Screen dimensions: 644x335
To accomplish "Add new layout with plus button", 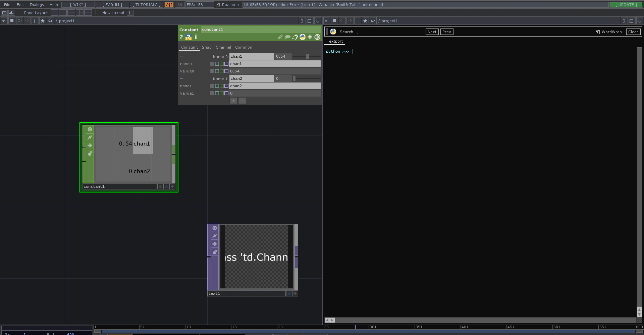I will point(130,13).
